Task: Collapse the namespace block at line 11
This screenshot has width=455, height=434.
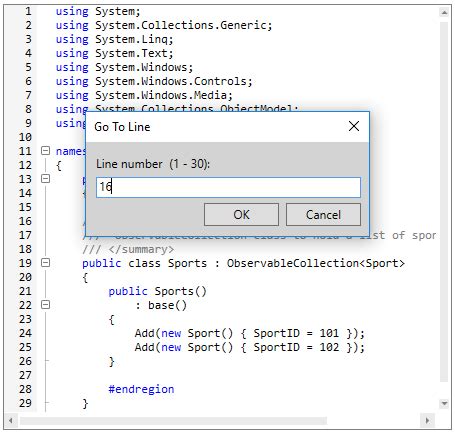Action: tap(45, 151)
